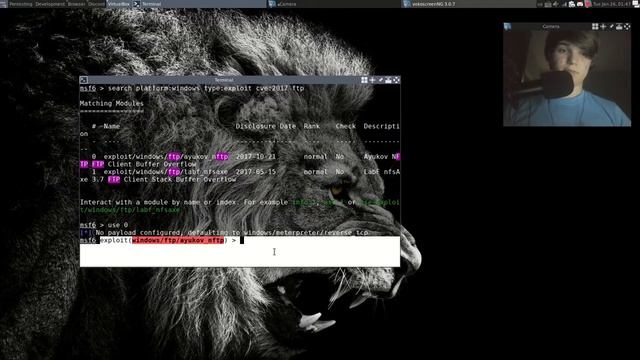Image resolution: width=640 pixels, height=360 pixels.
Task: Close the Terminal window with its X button
Action: click(396, 80)
